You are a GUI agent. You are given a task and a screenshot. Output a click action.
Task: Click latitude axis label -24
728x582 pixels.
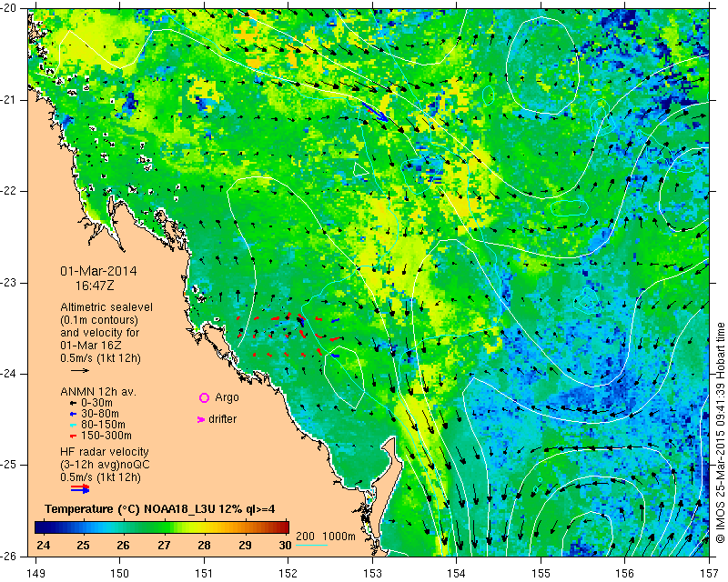pos(9,374)
